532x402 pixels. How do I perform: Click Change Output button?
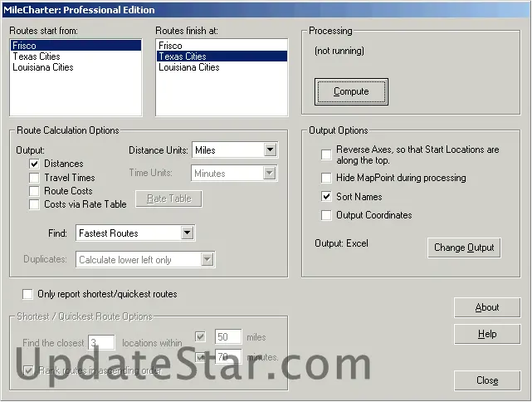coord(464,248)
